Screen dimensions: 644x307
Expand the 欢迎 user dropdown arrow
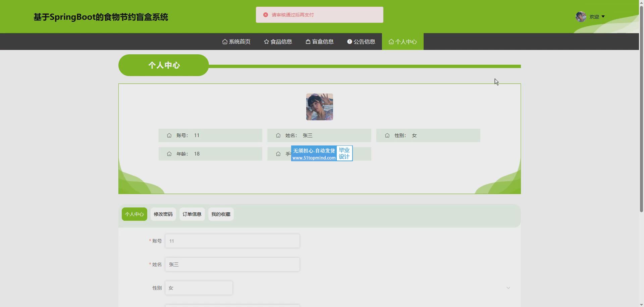(x=603, y=16)
